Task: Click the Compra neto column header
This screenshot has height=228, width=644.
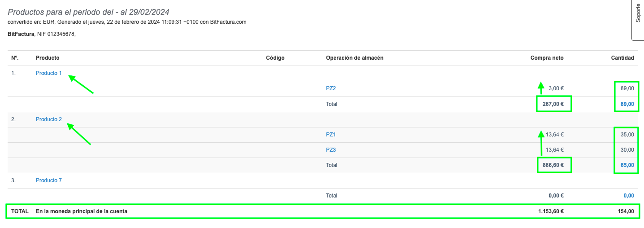Action: tap(547, 58)
